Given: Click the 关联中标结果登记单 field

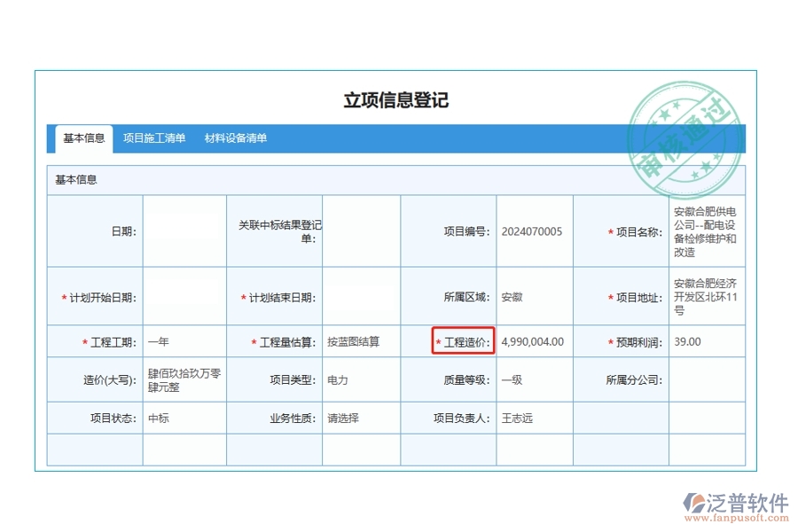Looking at the screenshot, I should pos(360,230).
